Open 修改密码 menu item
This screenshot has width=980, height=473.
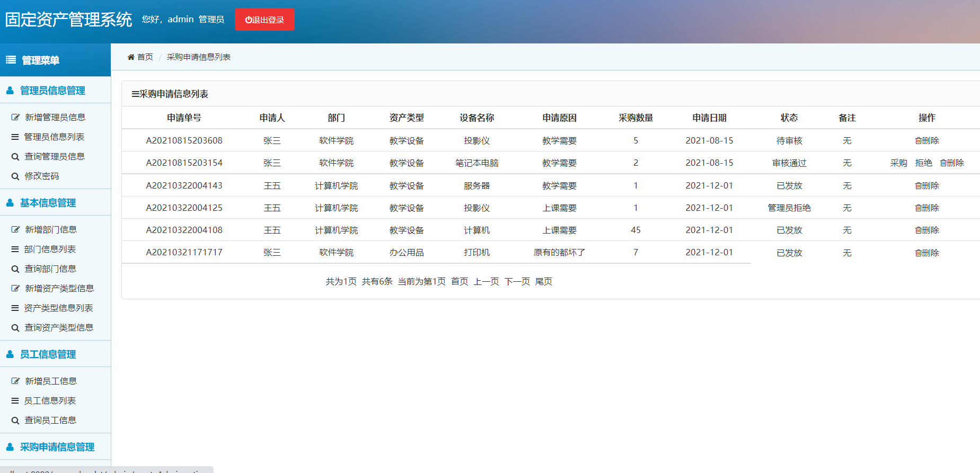click(42, 176)
